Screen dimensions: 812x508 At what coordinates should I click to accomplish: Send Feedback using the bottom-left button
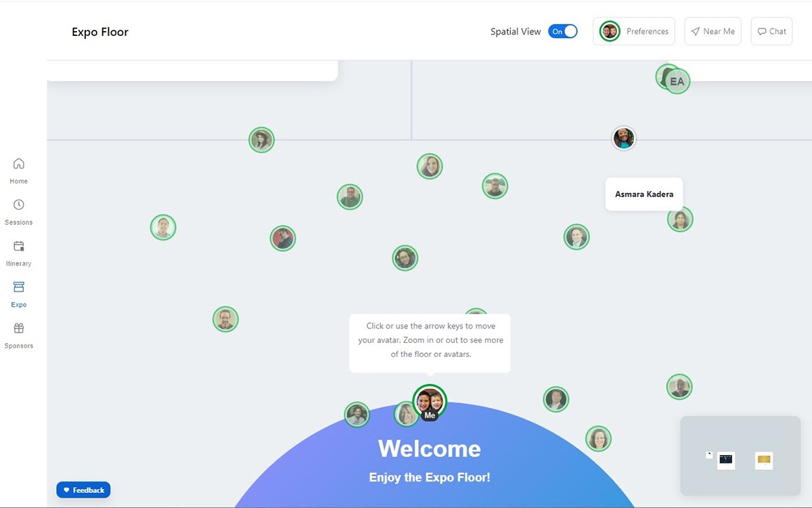click(83, 490)
